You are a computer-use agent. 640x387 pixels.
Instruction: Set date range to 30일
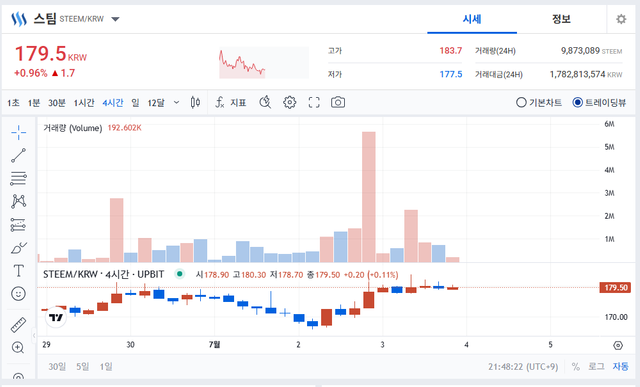coord(57,367)
